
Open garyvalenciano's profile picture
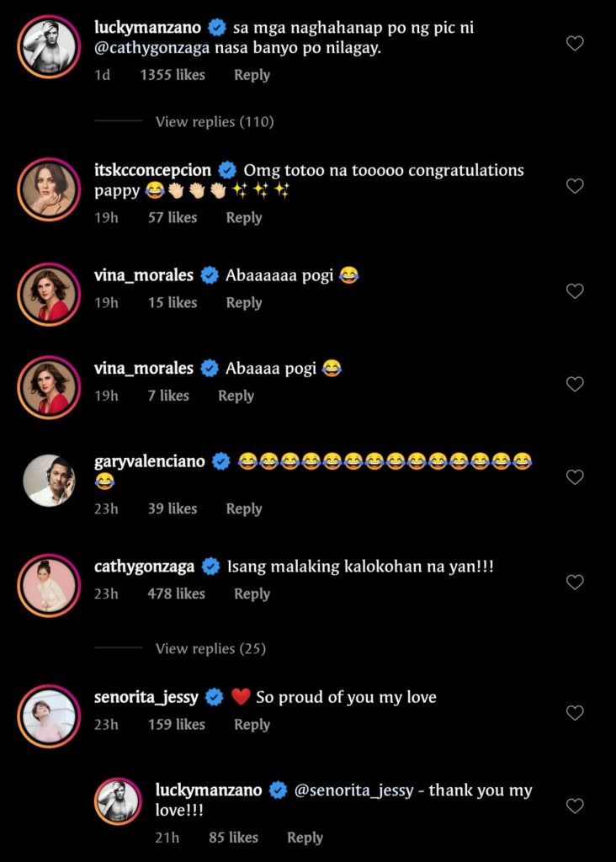pyautogui.click(x=49, y=480)
